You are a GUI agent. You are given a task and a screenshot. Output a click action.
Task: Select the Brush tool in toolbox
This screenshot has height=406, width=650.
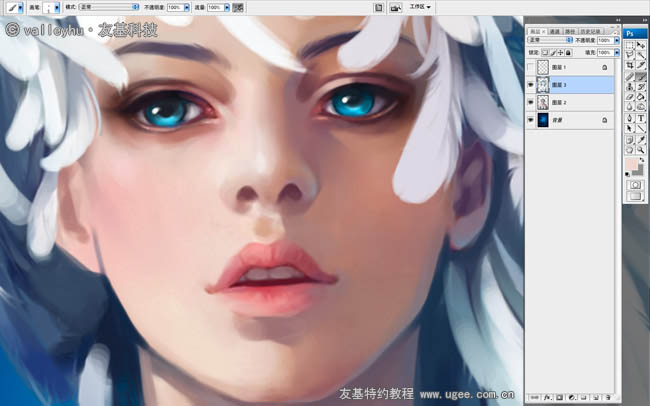coord(640,77)
